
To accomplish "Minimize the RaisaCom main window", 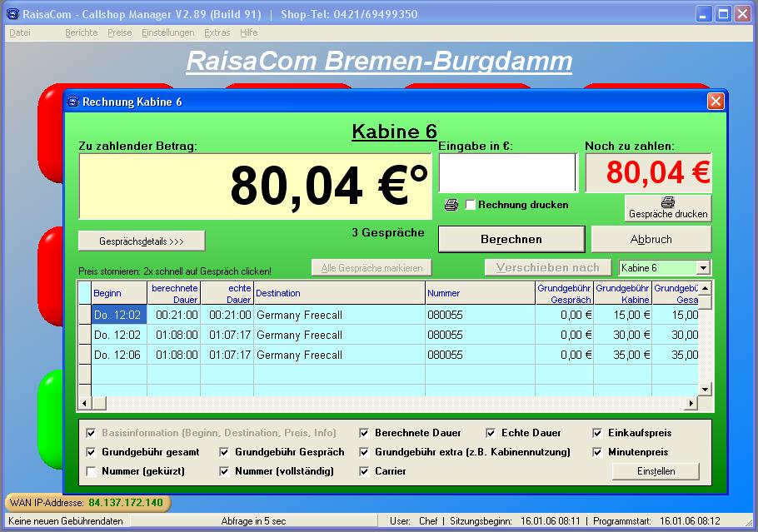I will (703, 14).
